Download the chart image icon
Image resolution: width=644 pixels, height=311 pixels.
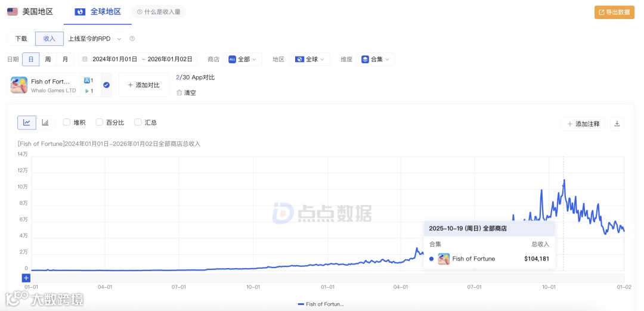[617, 123]
